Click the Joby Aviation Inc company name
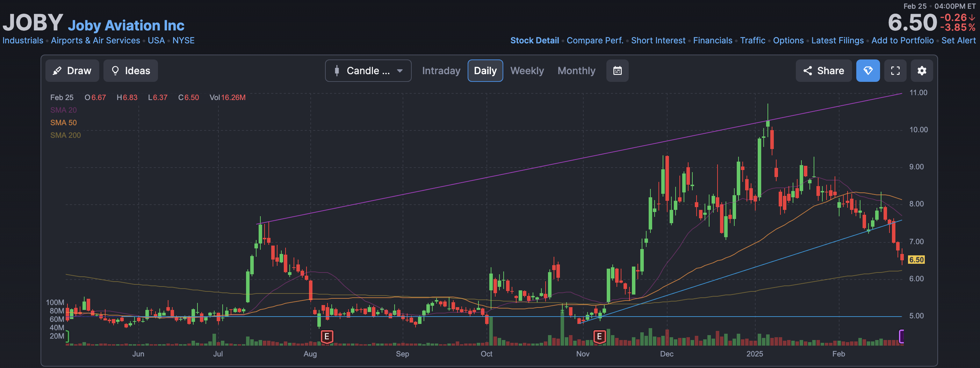980x368 pixels. pos(126,26)
